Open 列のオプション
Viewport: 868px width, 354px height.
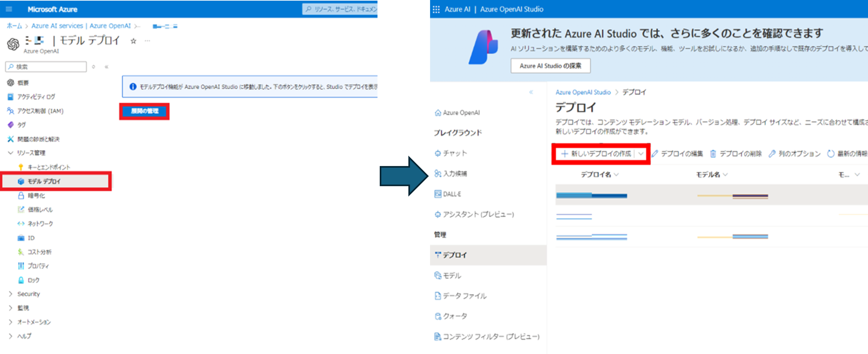coord(795,154)
